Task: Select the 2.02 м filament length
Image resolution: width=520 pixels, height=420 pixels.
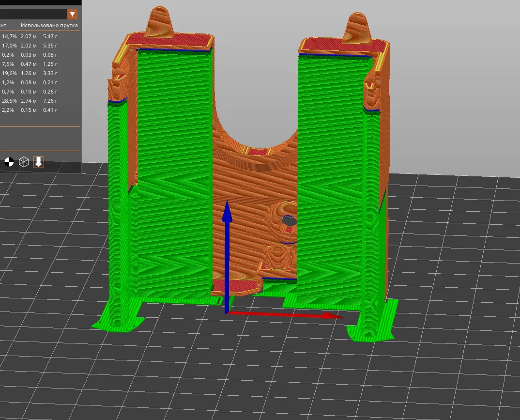Action: (29, 46)
